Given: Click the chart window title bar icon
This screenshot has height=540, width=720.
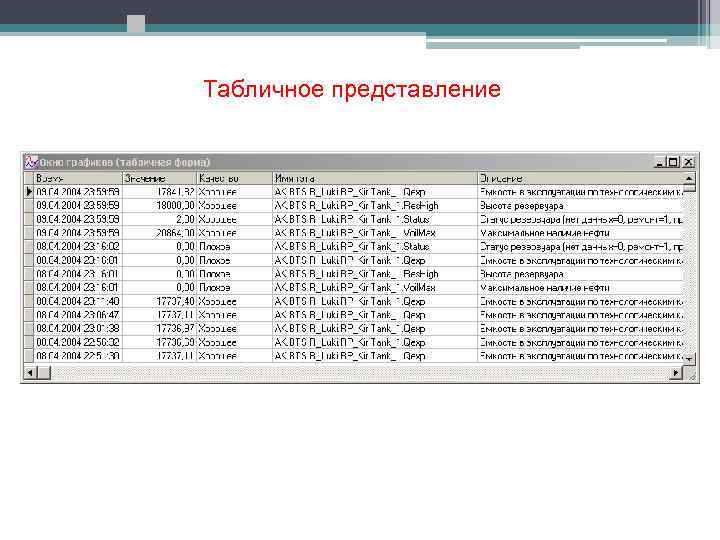Looking at the screenshot, I should click(x=31, y=162).
